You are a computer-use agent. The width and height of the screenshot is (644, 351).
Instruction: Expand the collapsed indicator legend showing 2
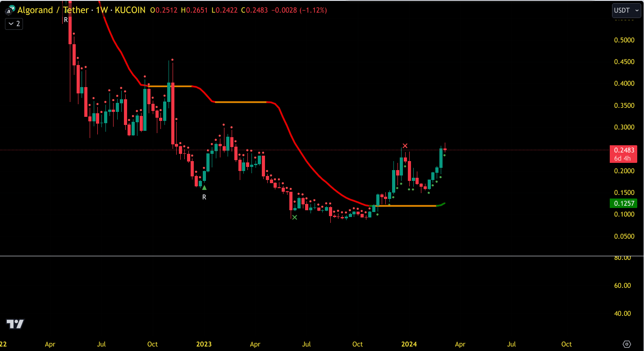tap(14, 24)
